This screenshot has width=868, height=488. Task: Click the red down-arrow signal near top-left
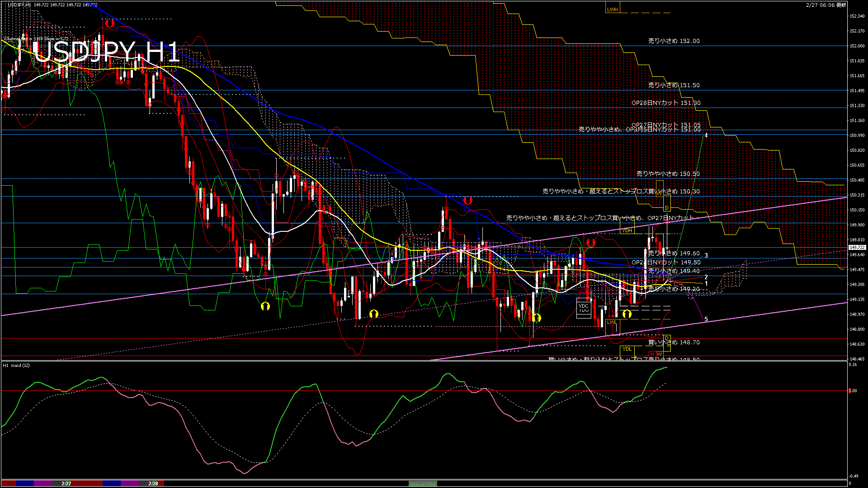[x=109, y=23]
